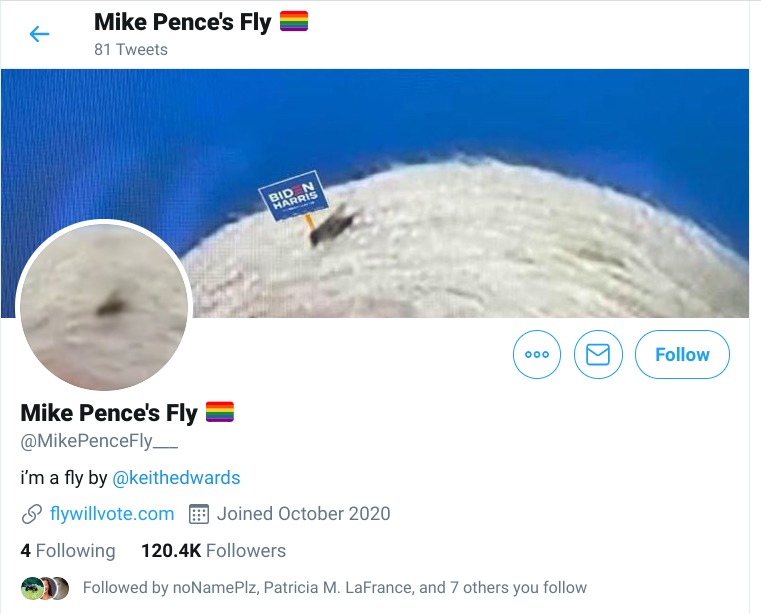
Task: Click the calendar icon next to Joined date
Action: pos(198,514)
